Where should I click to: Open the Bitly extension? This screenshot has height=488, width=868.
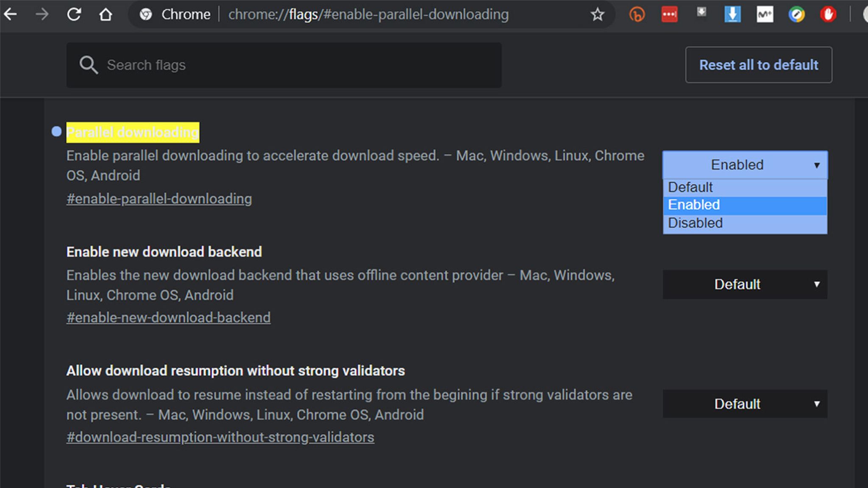tap(637, 14)
